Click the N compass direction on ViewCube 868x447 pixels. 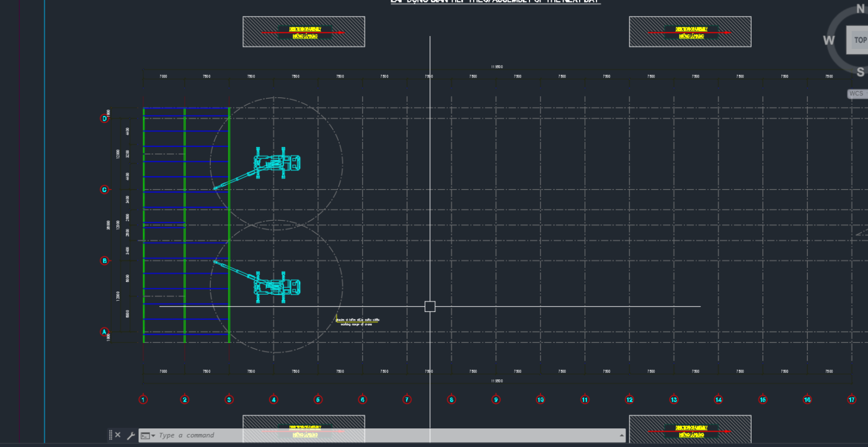click(x=860, y=9)
